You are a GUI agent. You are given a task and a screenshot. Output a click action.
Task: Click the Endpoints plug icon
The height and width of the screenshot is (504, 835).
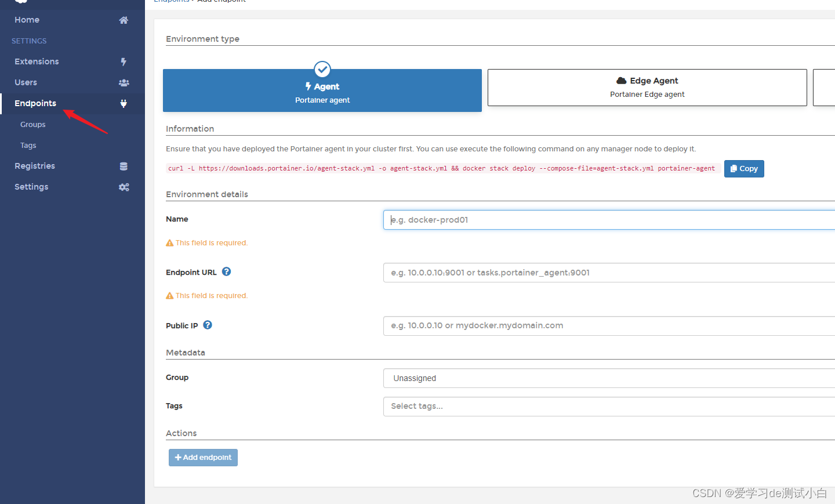124,104
